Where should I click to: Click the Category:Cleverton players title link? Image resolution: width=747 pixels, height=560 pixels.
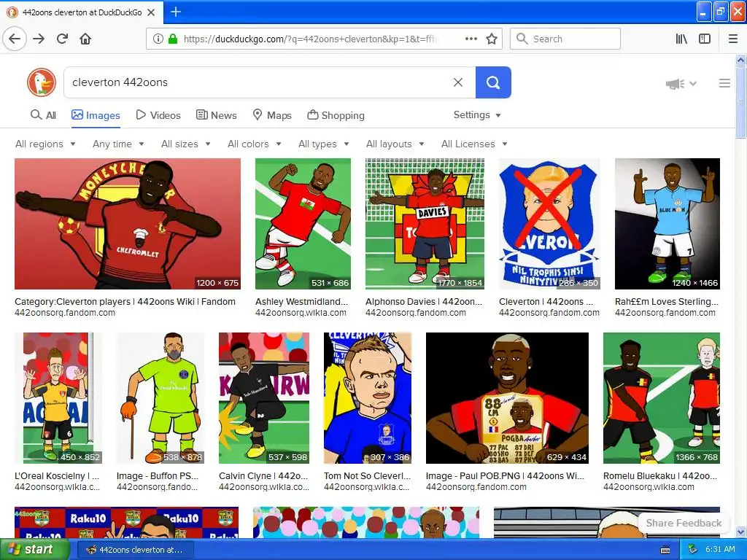pyautogui.click(x=125, y=301)
